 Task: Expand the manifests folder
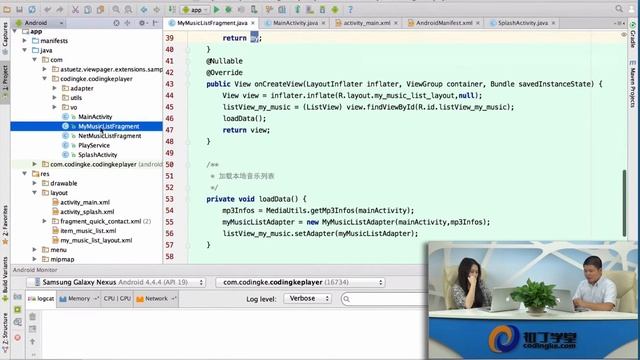tap(24, 40)
